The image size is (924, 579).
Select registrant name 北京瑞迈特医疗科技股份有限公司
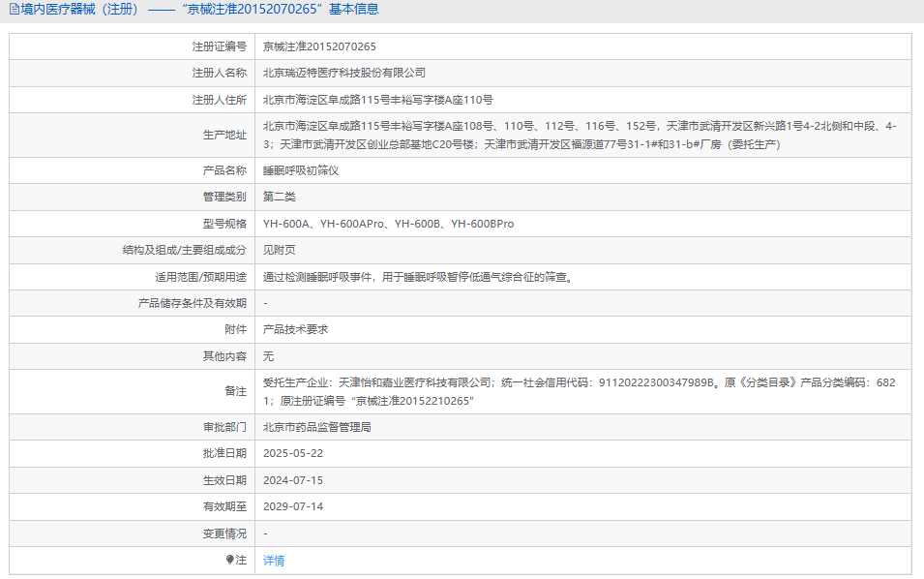click(344, 74)
